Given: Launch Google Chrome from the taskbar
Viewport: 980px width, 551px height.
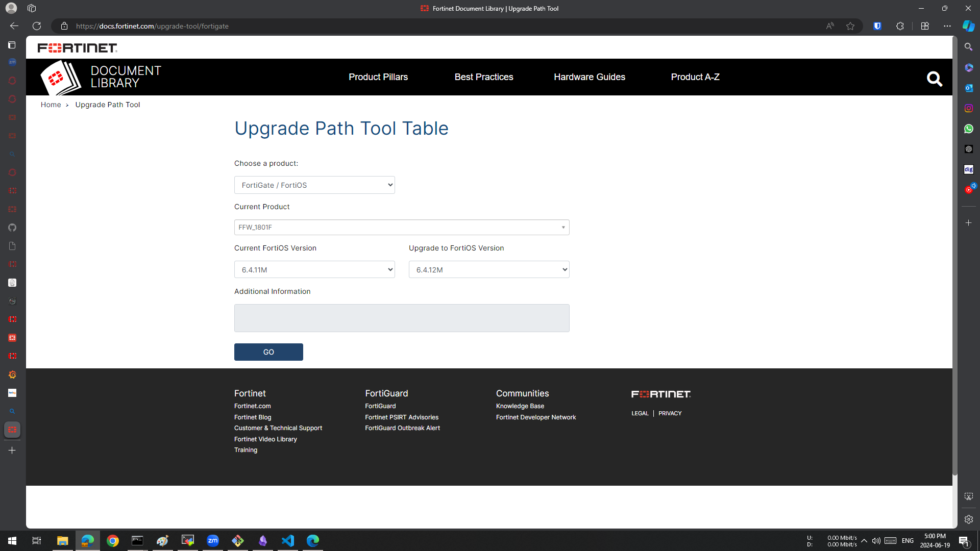Looking at the screenshot, I should pyautogui.click(x=112, y=541).
